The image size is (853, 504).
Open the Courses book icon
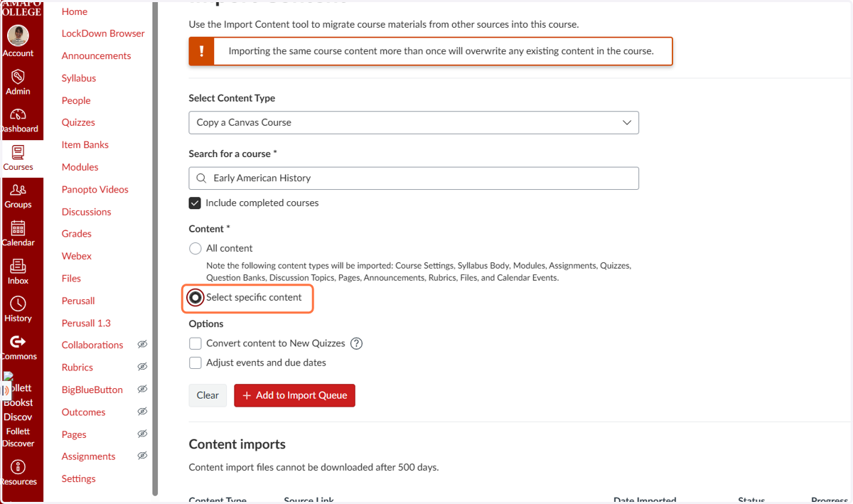[x=18, y=152]
